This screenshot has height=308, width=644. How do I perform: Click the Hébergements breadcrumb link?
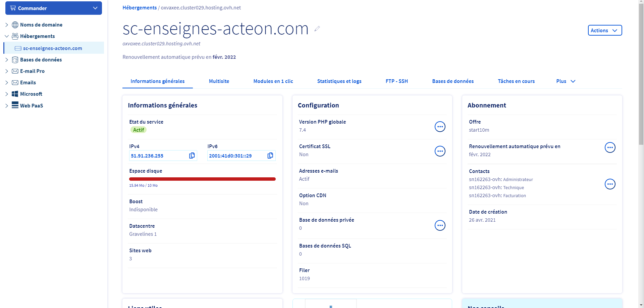(140, 8)
